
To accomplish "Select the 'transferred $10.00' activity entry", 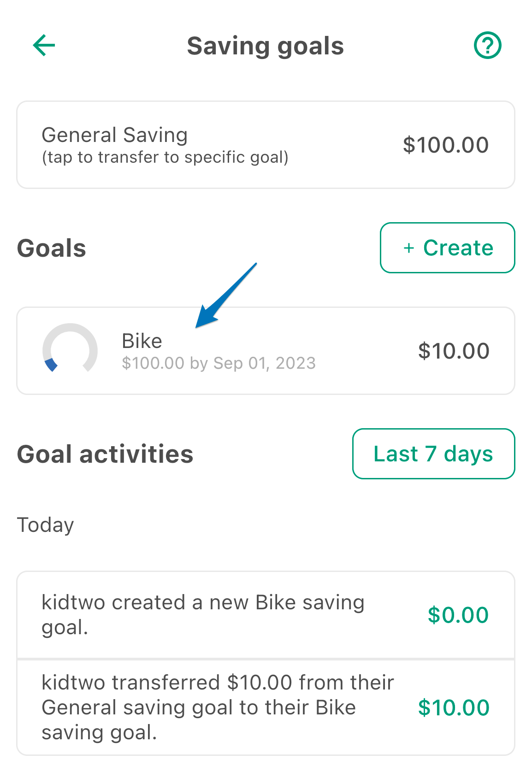I will point(266,707).
